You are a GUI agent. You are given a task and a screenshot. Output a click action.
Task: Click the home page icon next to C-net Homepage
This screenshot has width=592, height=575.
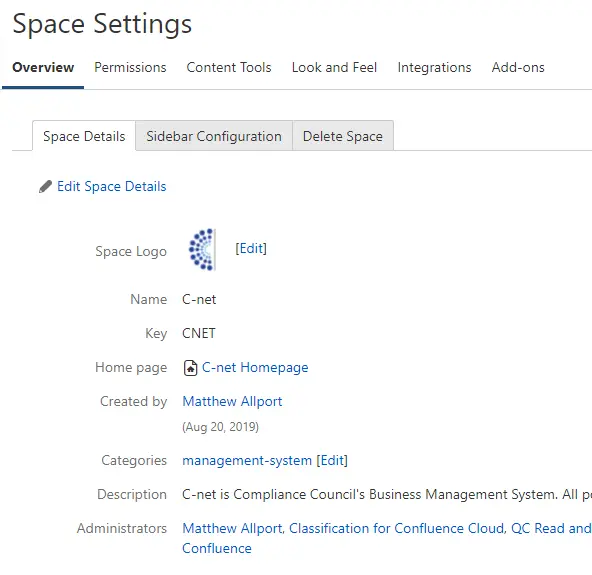(190, 368)
